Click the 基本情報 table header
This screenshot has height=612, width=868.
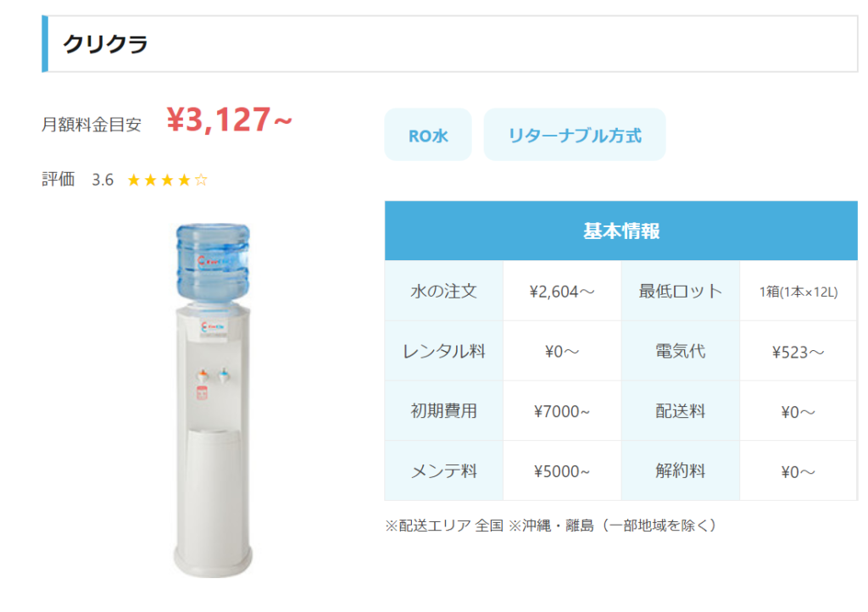pyautogui.click(x=621, y=231)
